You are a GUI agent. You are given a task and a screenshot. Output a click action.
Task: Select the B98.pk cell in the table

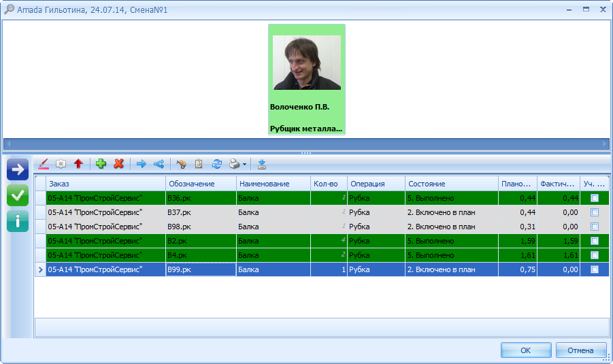[201, 227]
